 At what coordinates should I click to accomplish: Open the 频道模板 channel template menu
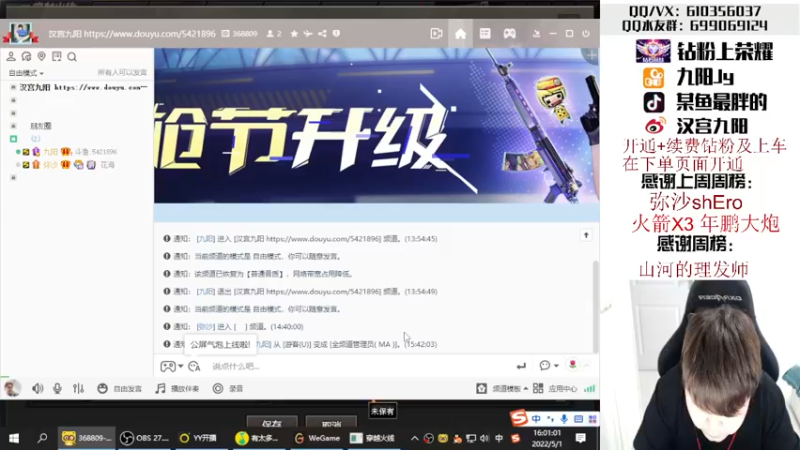pos(502,389)
